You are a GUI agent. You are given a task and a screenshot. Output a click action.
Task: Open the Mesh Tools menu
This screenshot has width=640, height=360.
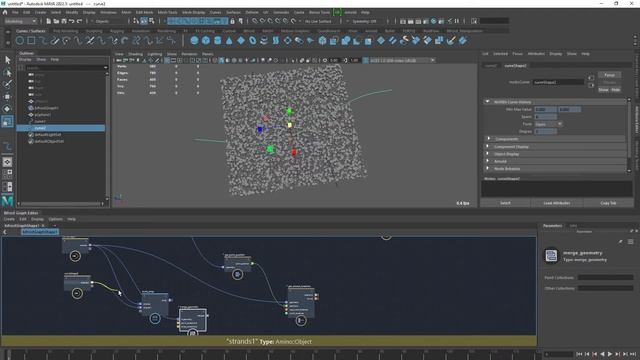(167, 13)
